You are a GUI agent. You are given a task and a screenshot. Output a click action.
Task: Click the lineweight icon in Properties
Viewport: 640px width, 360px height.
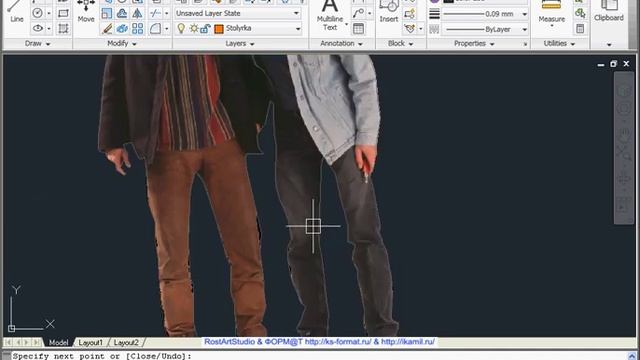pos(435,14)
